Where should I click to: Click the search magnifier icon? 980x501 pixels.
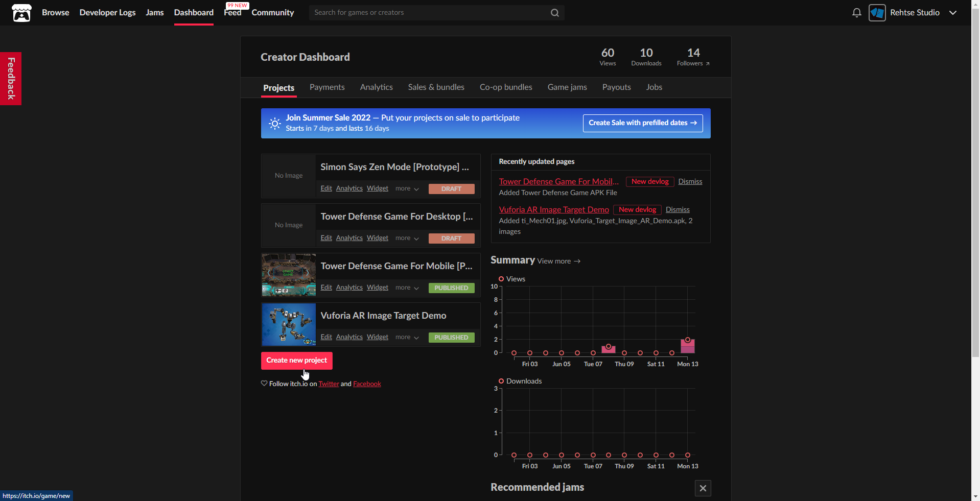coord(555,13)
